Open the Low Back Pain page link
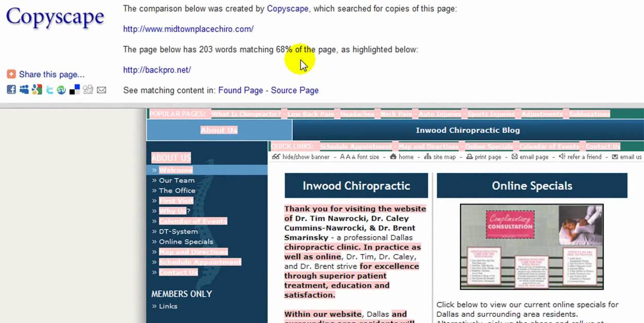Image resolution: width=644 pixels, height=323 pixels. [x=311, y=114]
